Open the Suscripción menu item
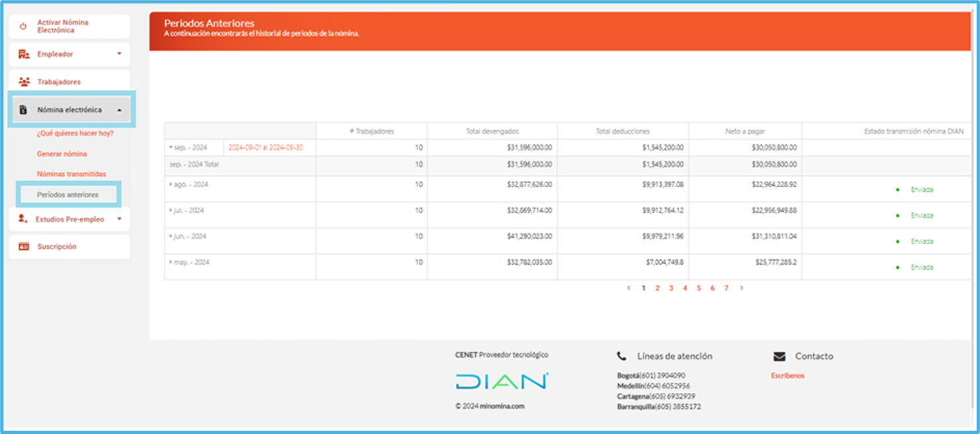The width and height of the screenshot is (980, 434). pyautogui.click(x=69, y=246)
